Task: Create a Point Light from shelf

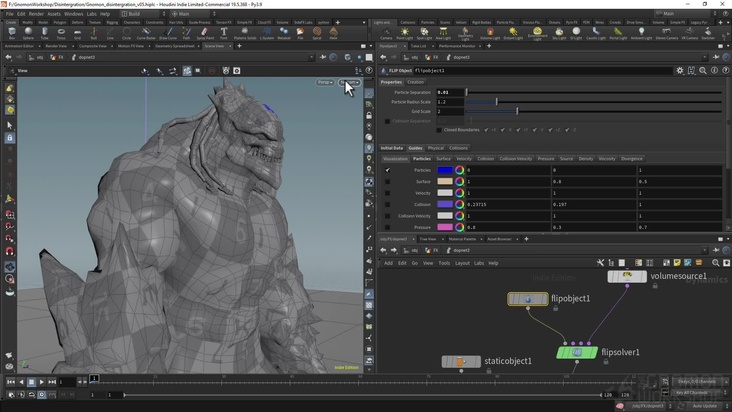Action: pos(403,33)
